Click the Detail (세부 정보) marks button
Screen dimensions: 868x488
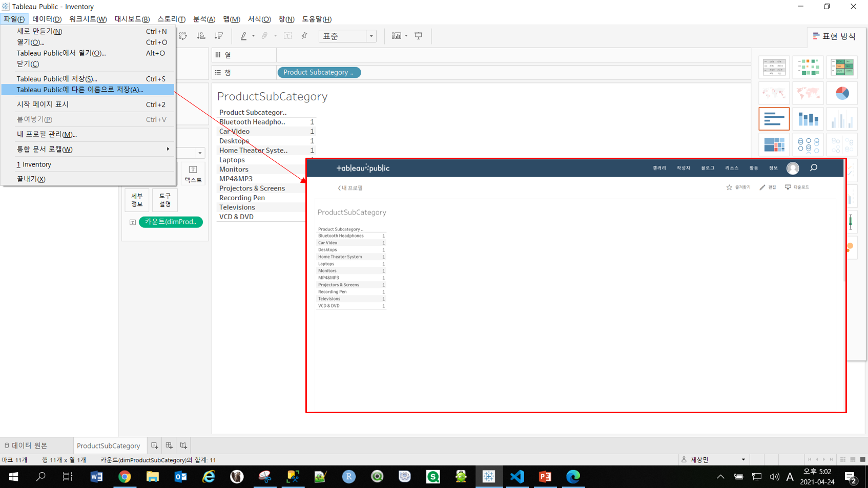coord(137,200)
